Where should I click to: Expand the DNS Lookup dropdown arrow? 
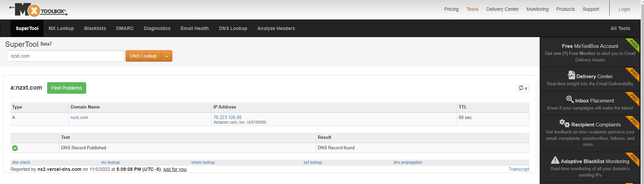point(167,56)
